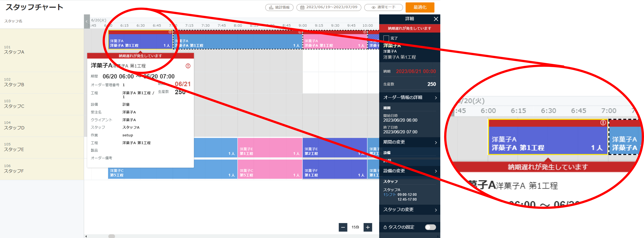The height and width of the screenshot is (238, 644).
Task: Click the 9:00 time marker
Action: (303, 25)
